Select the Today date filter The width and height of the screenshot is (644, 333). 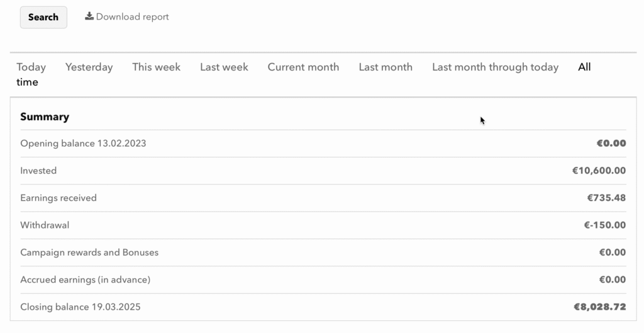[x=31, y=67]
